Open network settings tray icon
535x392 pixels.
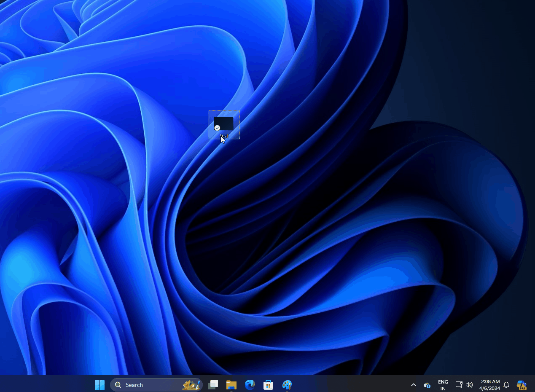tap(459, 385)
